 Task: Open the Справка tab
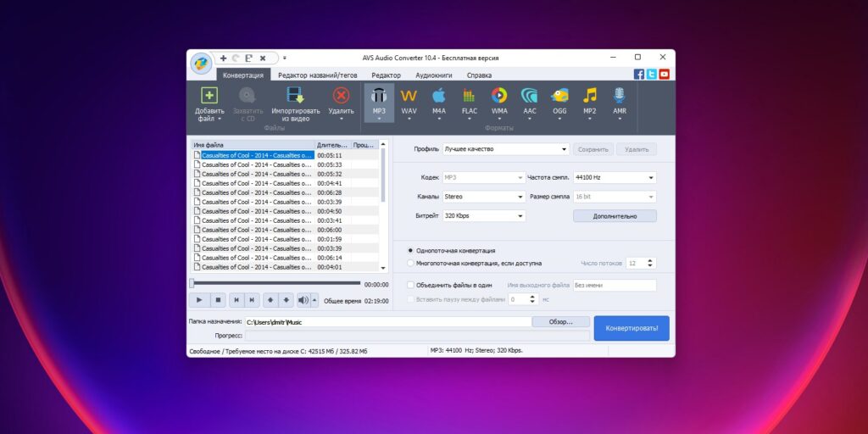(x=479, y=75)
